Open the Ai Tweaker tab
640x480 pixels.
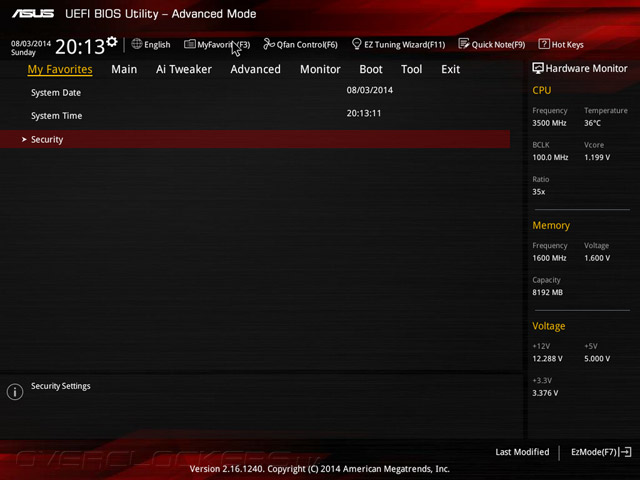[184, 69]
